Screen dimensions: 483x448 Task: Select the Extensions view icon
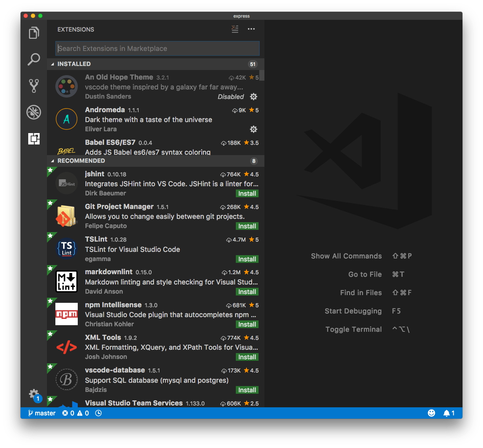coord(34,139)
